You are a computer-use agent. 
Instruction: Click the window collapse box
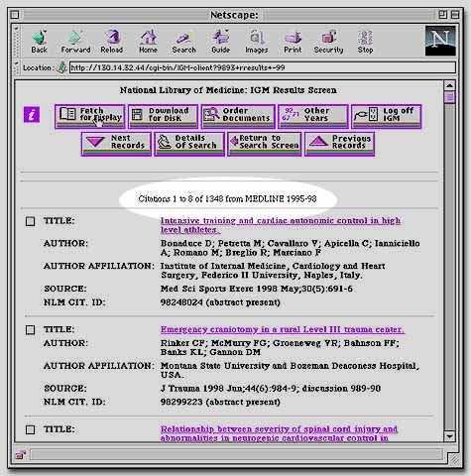(455, 15)
